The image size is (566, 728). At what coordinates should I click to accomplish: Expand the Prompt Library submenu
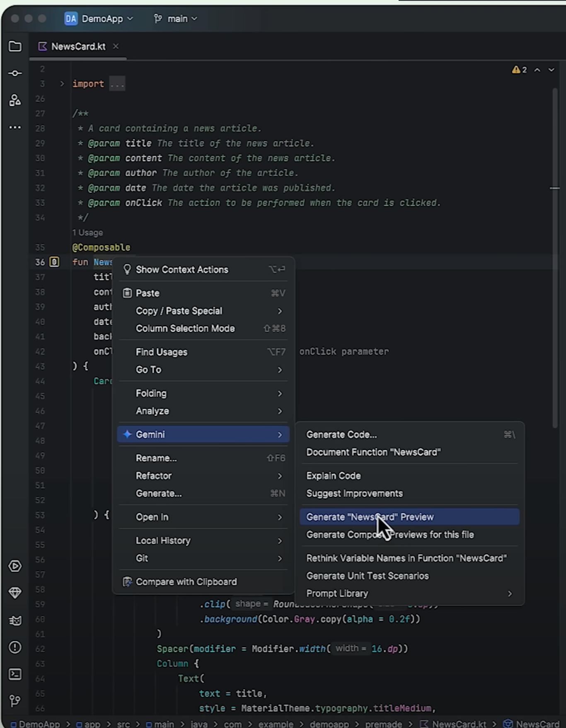(x=409, y=593)
